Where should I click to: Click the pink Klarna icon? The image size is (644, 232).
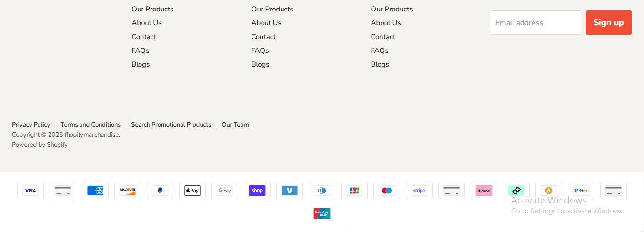484,191
